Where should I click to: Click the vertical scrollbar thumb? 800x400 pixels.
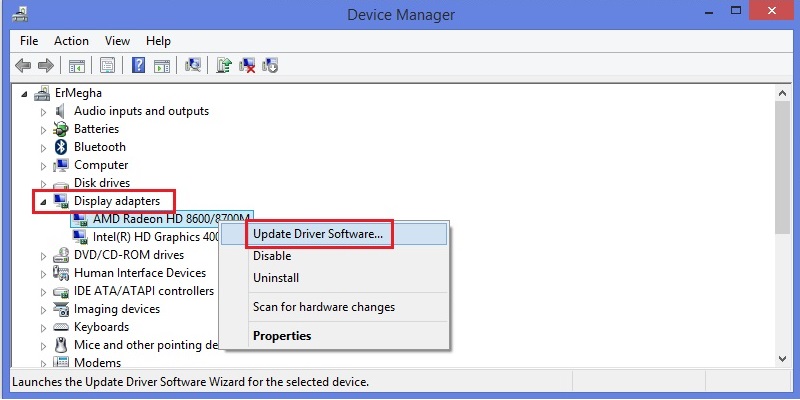coord(782,167)
